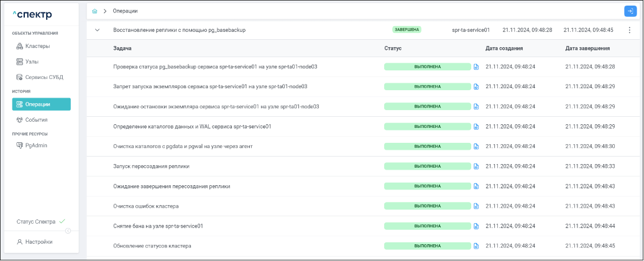Viewport: 644px width, 261px height.
Task: Open Узлы section in sidebar
Action: point(31,62)
